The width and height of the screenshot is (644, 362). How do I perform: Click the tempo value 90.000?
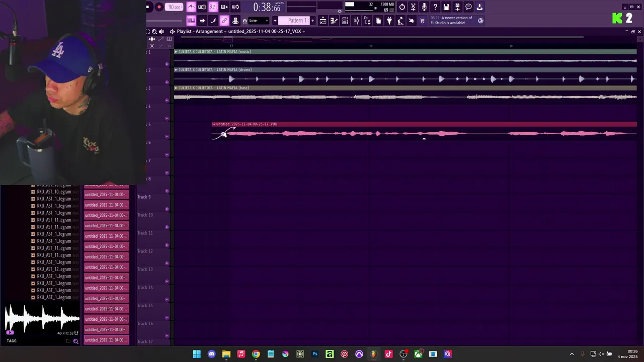click(174, 7)
